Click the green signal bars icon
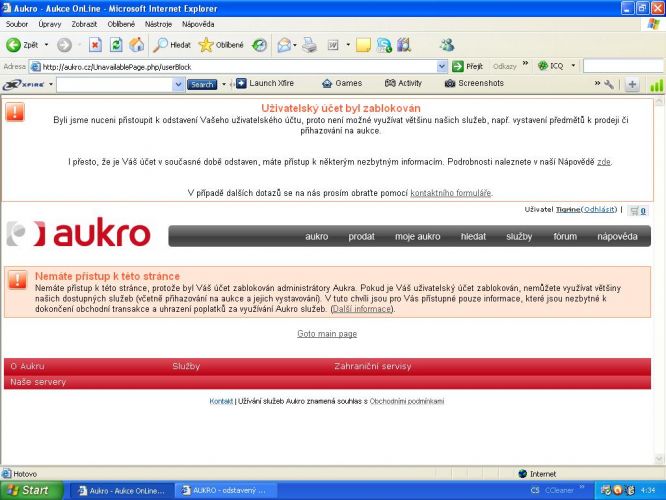 click(x=656, y=85)
